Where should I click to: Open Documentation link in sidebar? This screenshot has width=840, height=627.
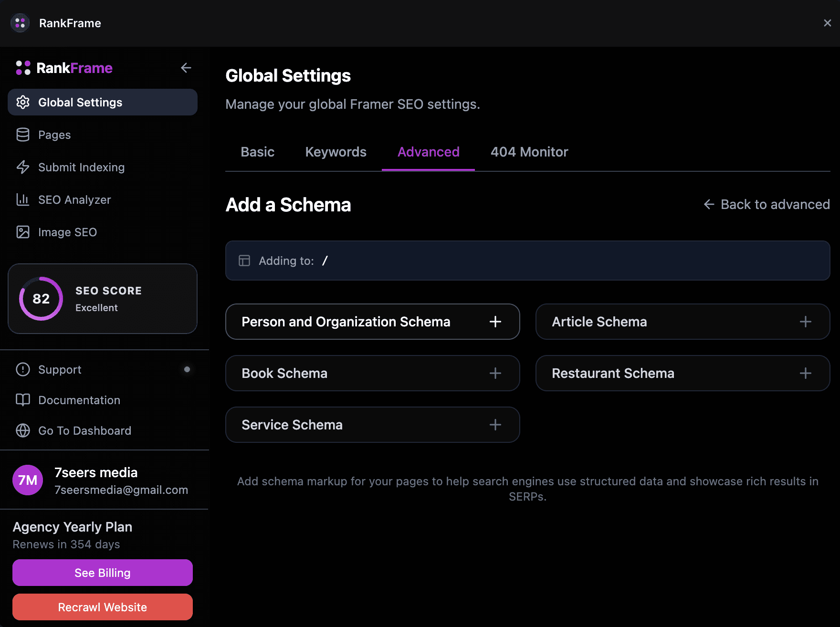(x=103, y=400)
